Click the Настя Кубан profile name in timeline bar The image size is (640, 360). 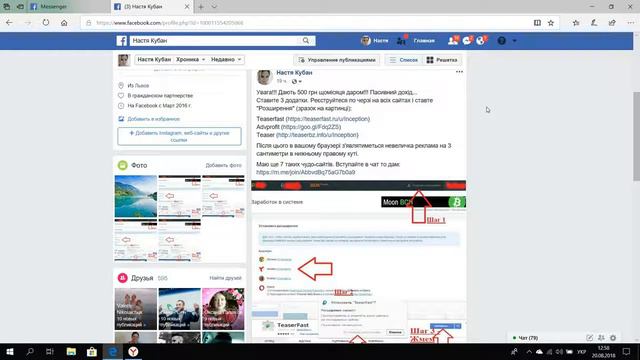[154, 60]
